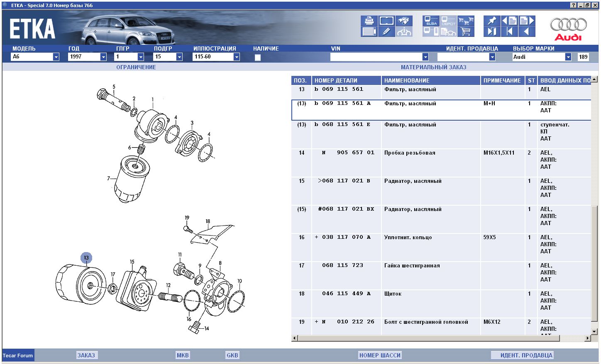Open the ВЫБОР МАРКИ dropdown showing Audi
This screenshot has height=364, width=601.
pos(568,57)
